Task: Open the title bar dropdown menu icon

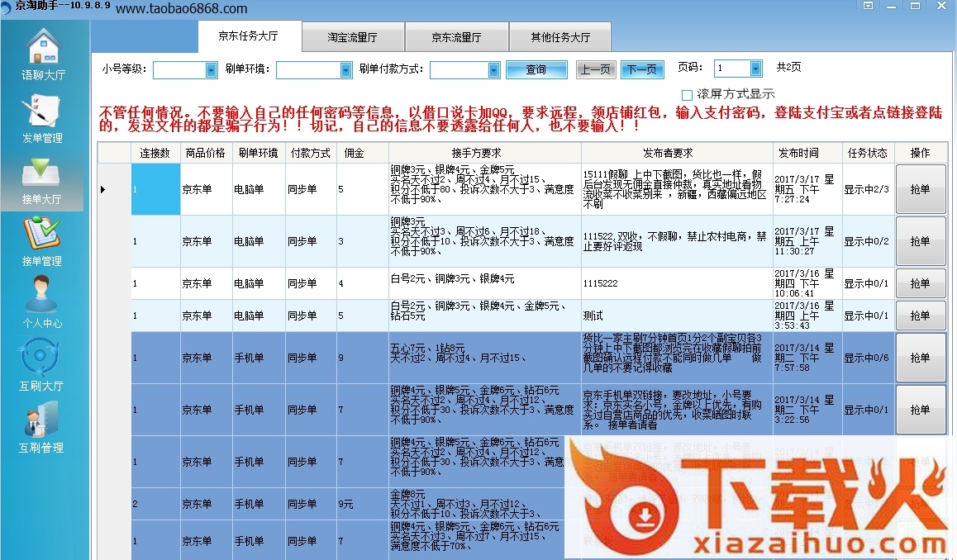Action: click(x=868, y=6)
